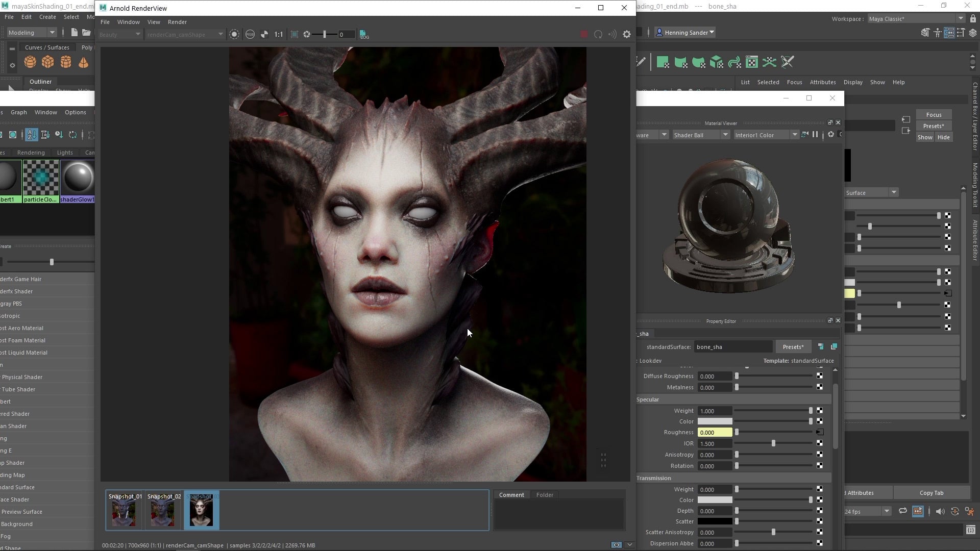Open the Beauty AOV dropdown
This screenshot has height=551, width=980.
pos(119,34)
